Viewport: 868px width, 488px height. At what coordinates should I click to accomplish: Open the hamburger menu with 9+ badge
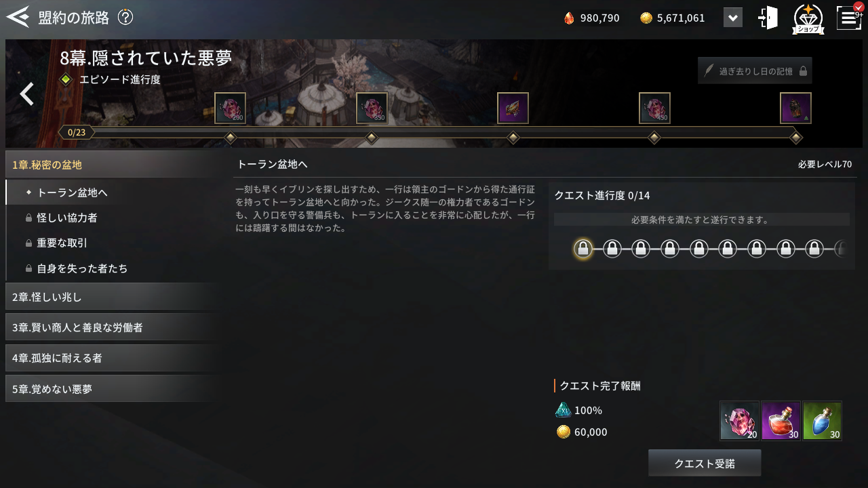(849, 17)
